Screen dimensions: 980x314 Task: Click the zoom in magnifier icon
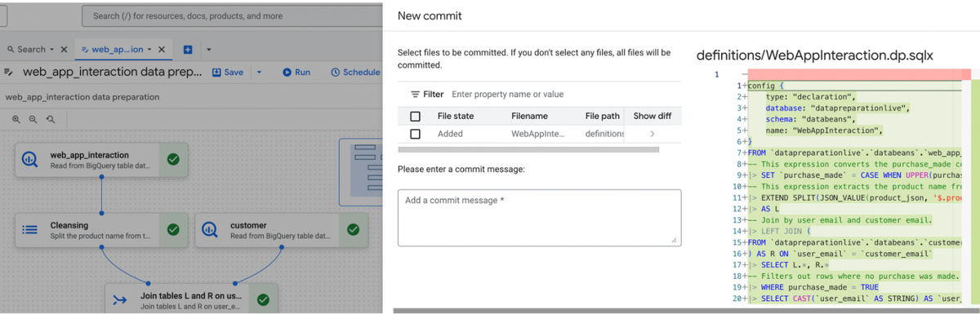[16, 119]
